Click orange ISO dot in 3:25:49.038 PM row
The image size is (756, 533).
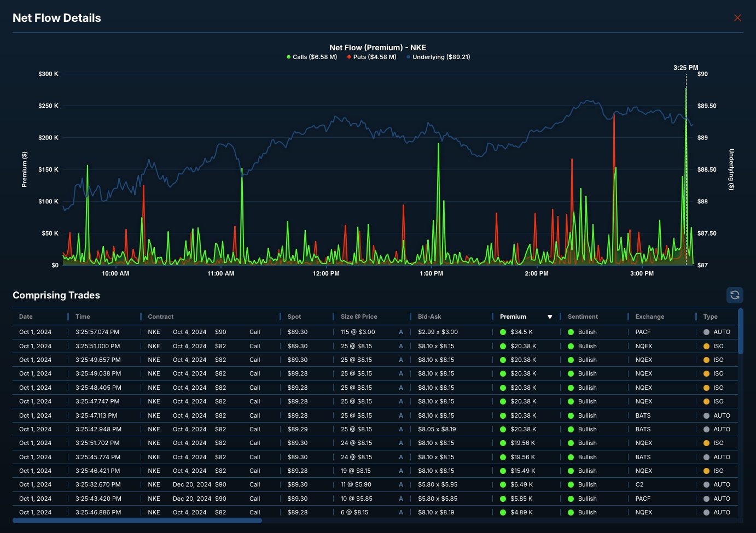coord(706,373)
